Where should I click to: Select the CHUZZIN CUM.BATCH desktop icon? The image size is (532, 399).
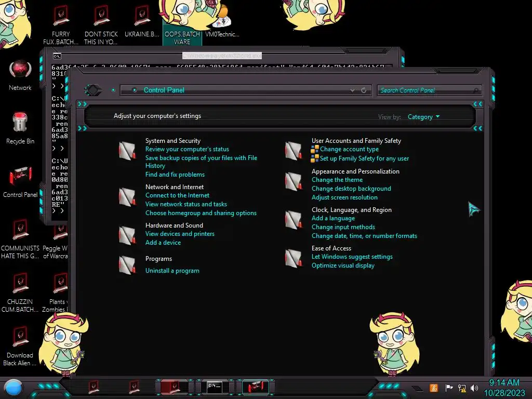click(x=20, y=293)
